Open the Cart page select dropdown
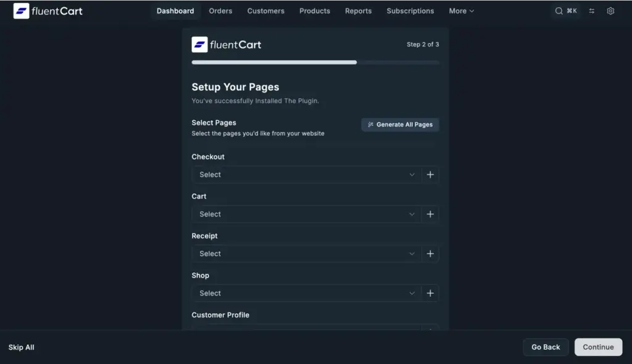Screen dimensions: 632x364 point(307,214)
